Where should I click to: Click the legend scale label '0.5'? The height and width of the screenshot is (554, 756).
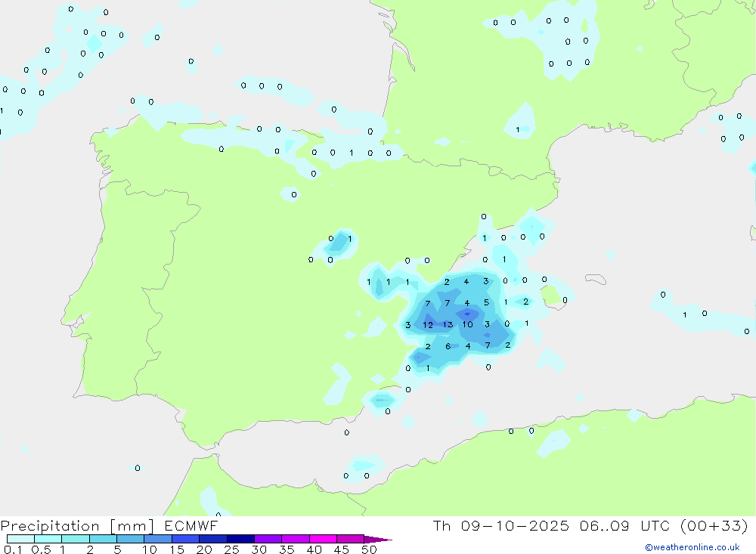pos(42,549)
